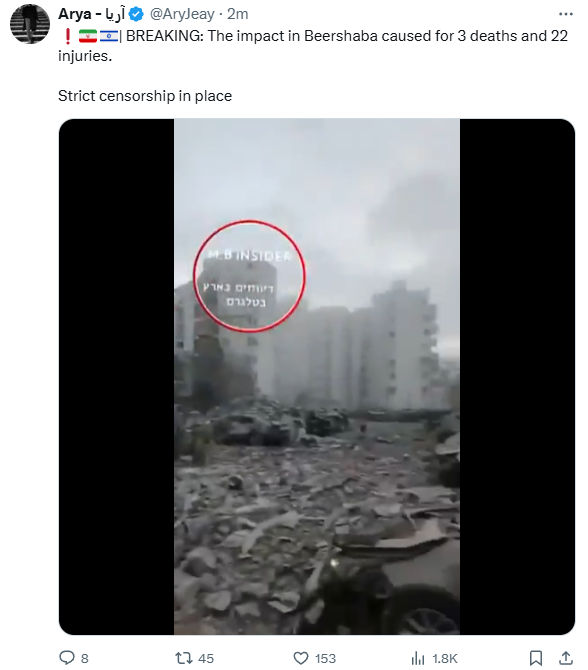Click the red circled M.B INSIDER watermark

(249, 276)
